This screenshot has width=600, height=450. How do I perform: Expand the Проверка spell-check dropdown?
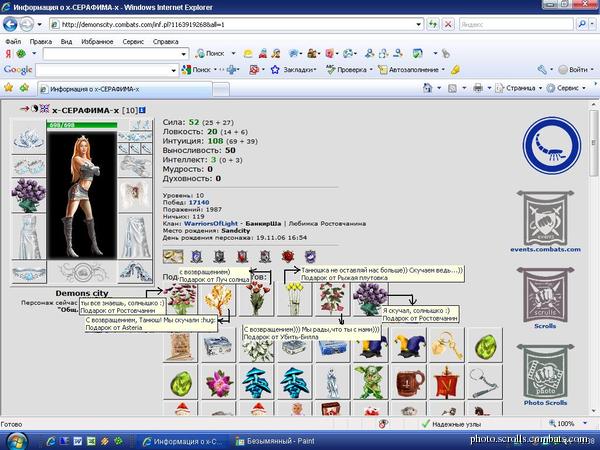click(371, 70)
